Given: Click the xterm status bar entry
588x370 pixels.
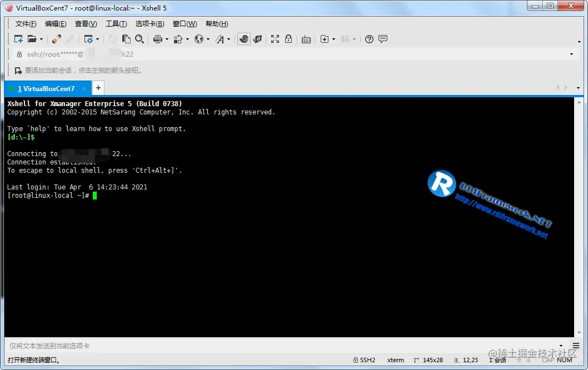Looking at the screenshot, I should tap(396, 360).
